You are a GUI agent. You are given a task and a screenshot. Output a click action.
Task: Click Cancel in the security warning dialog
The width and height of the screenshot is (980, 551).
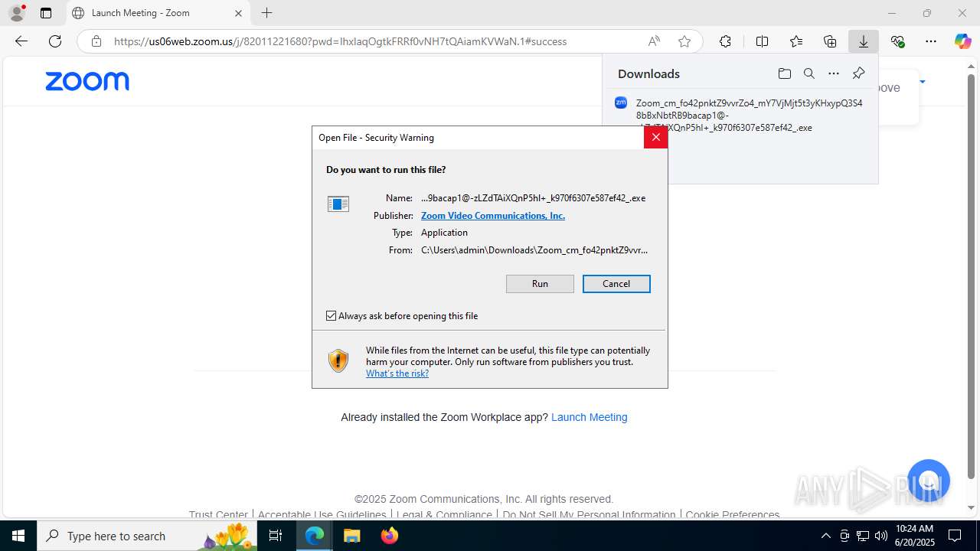point(616,284)
